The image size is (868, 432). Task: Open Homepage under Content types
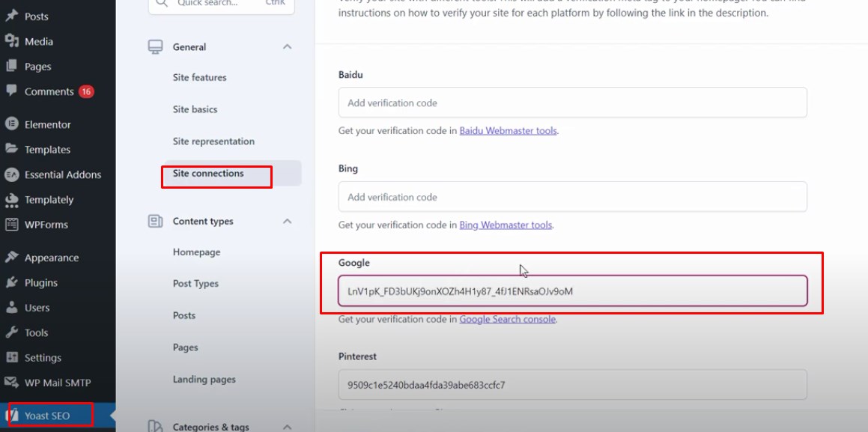[x=196, y=252]
